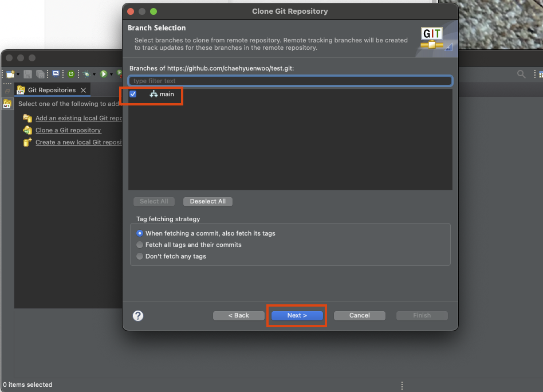The height and width of the screenshot is (392, 543).
Task: Close the Git Repositories tab
Action: [84, 90]
